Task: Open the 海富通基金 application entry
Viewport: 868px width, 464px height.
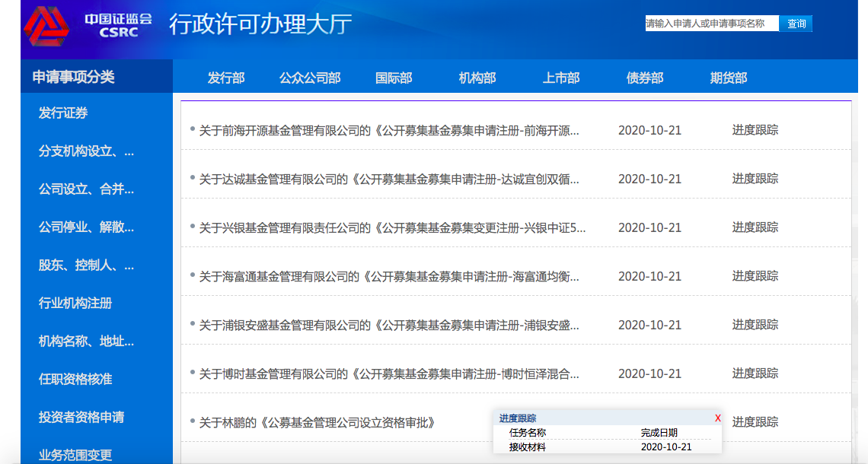Action: [389, 277]
